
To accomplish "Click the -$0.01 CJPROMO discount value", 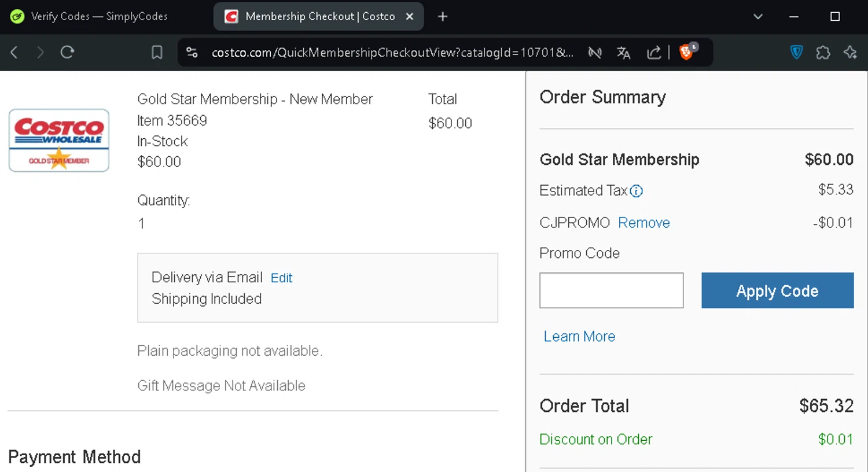I will coord(833,223).
